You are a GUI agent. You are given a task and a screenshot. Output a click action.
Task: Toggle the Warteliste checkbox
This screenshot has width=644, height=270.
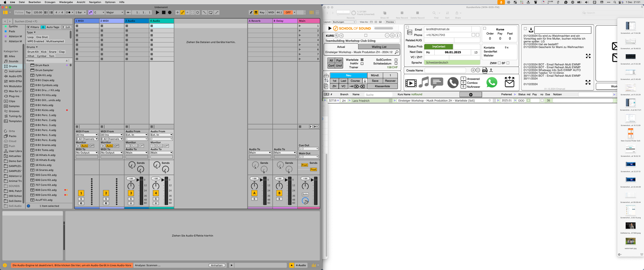point(362,60)
